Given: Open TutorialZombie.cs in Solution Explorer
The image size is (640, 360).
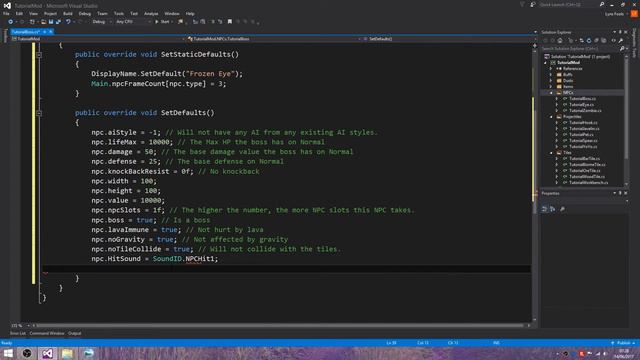Looking at the screenshot, I should coord(585,111).
